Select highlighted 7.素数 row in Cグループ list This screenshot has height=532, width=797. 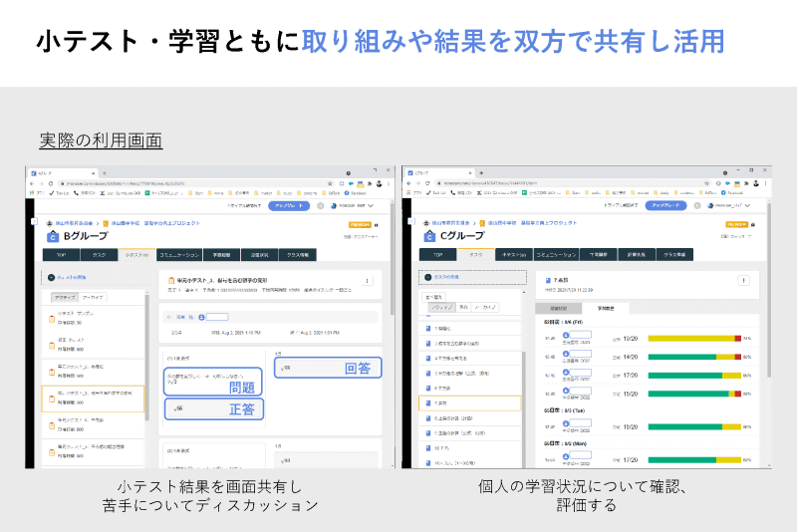click(x=470, y=402)
